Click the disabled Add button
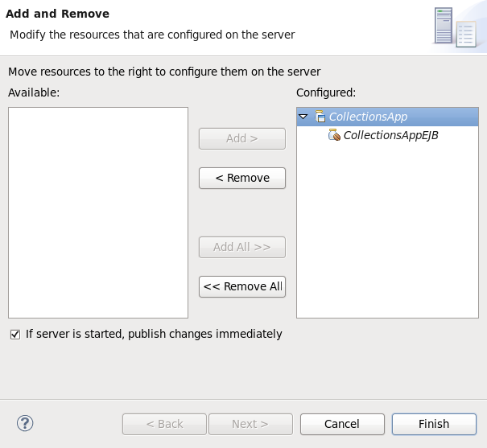This screenshot has height=448, width=487. (x=242, y=138)
